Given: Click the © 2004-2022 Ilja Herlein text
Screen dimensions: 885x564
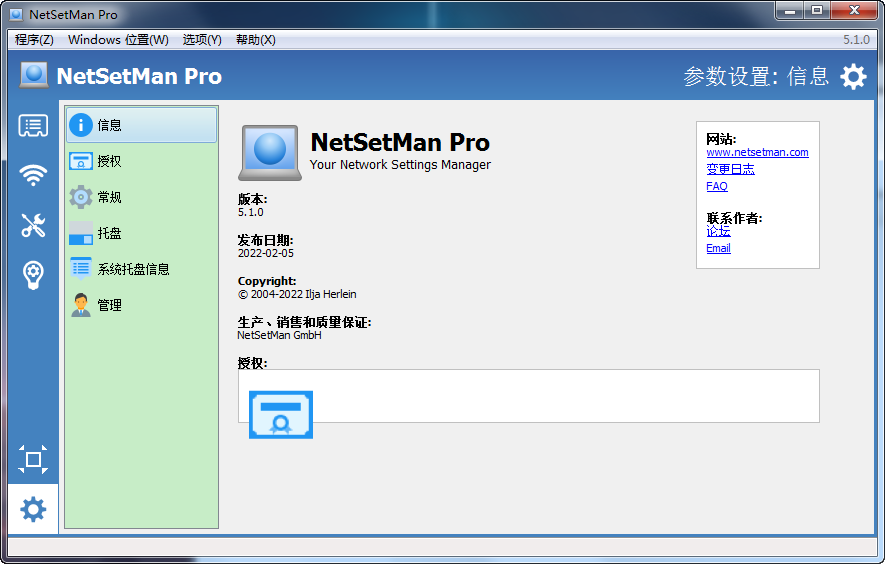Looking at the screenshot, I should point(297,294).
